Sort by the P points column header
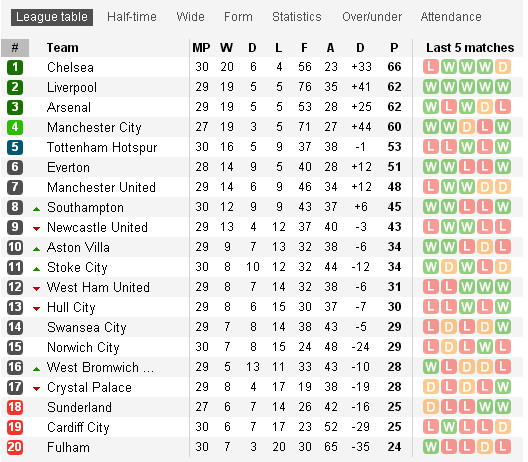The image size is (528, 462). click(394, 48)
